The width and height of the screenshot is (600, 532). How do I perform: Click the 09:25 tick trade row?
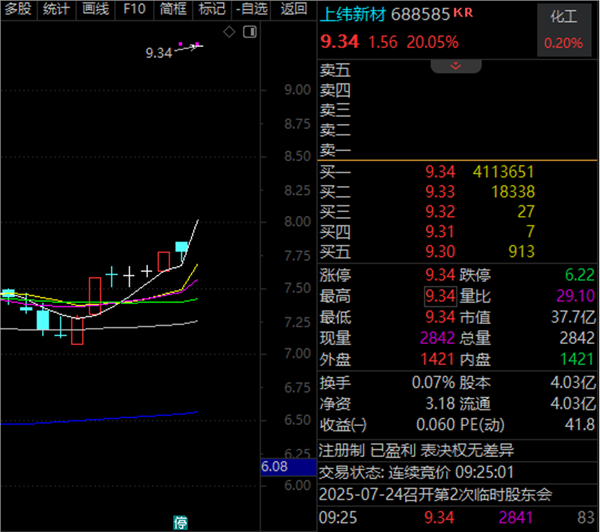click(x=458, y=518)
